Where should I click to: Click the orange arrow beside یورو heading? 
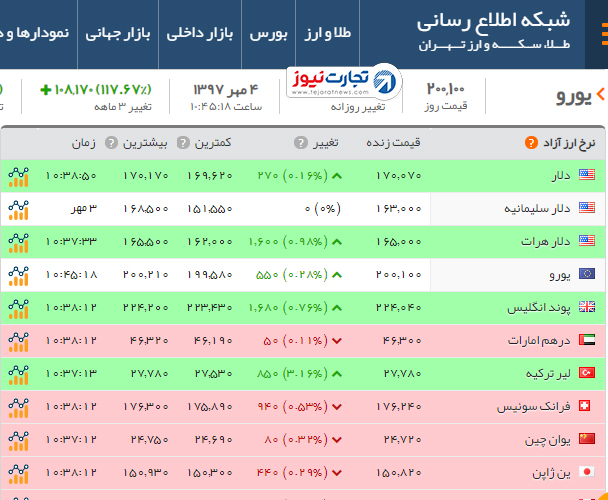coord(601,94)
